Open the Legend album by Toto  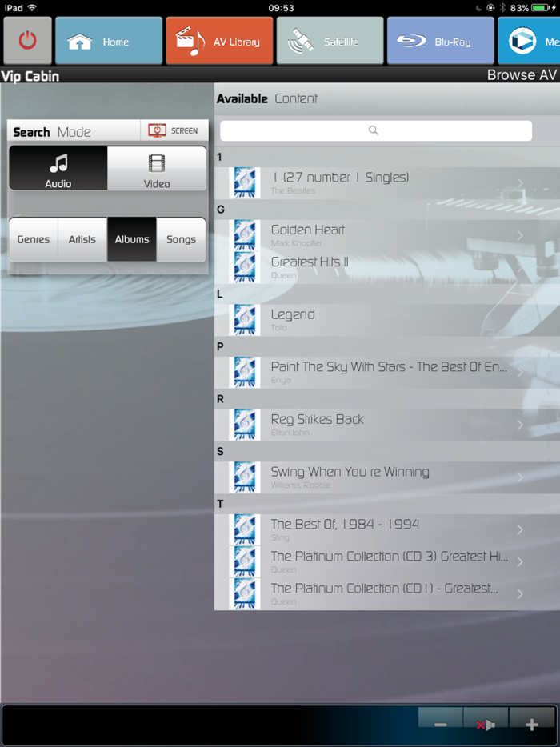pos(387,320)
